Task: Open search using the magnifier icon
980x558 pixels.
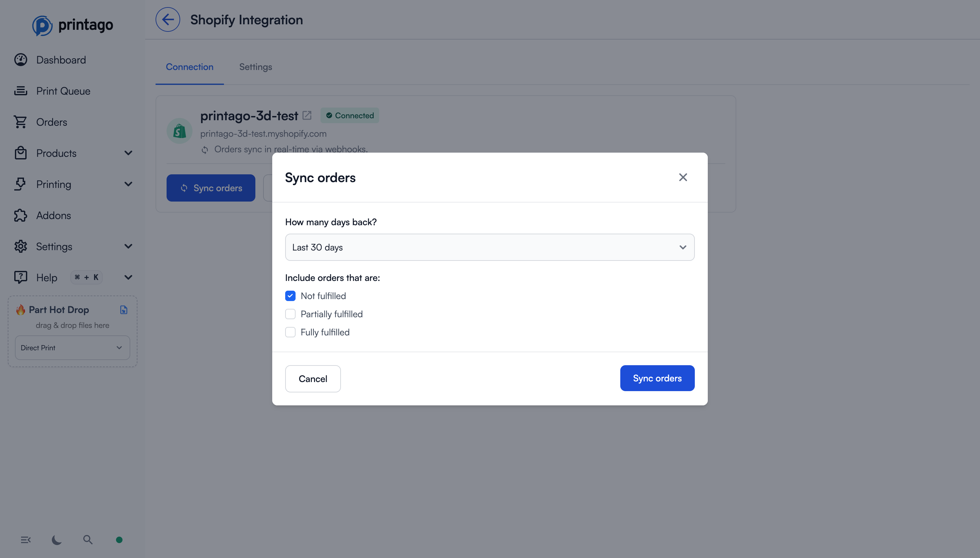Action: point(88,540)
